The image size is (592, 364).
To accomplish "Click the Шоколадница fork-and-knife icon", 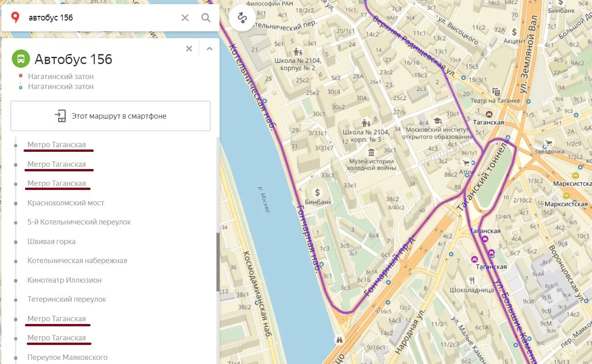I will (472, 280).
